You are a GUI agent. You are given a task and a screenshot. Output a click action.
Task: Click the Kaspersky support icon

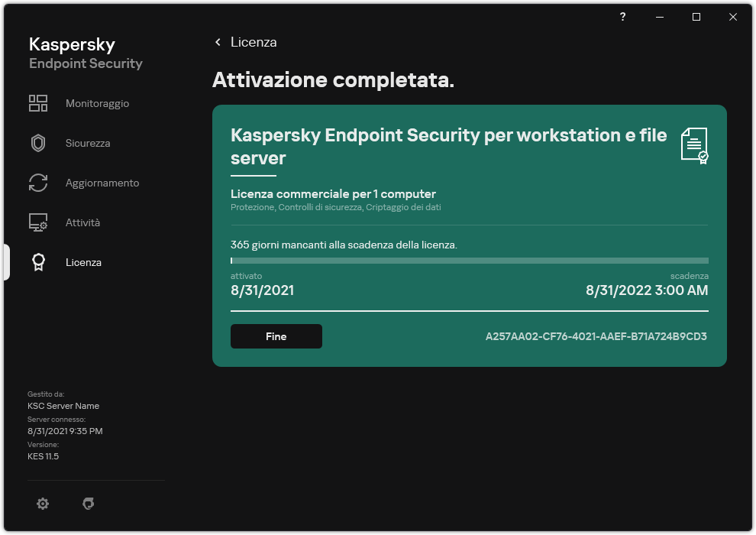point(89,504)
